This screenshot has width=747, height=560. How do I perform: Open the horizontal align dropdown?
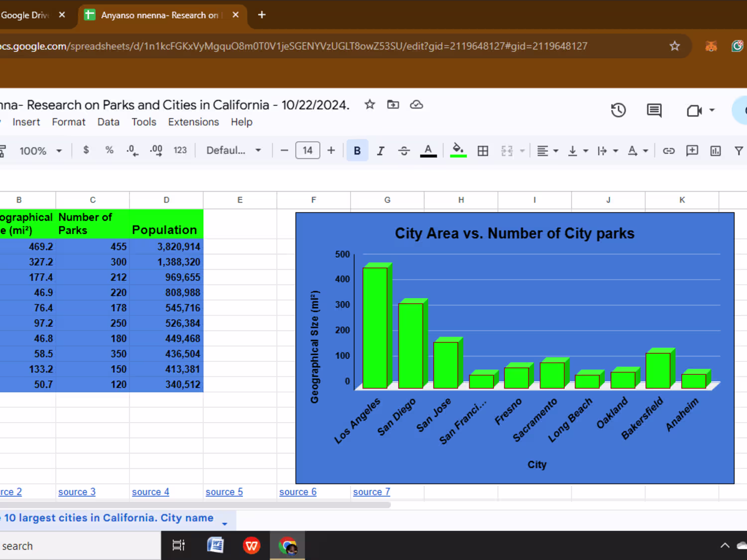click(x=547, y=151)
